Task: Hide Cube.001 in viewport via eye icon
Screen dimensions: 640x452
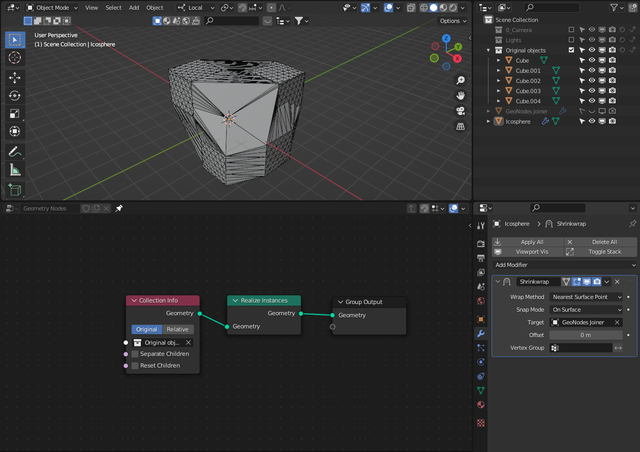Action: 592,70
